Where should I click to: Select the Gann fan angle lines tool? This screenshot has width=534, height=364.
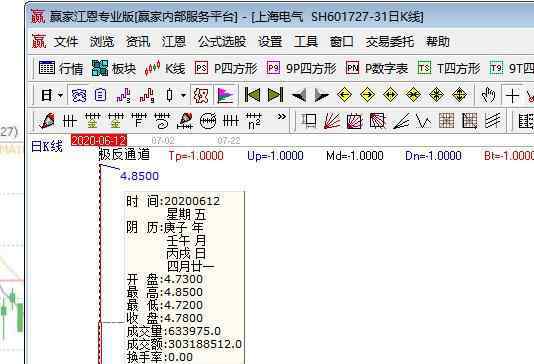tap(332, 121)
